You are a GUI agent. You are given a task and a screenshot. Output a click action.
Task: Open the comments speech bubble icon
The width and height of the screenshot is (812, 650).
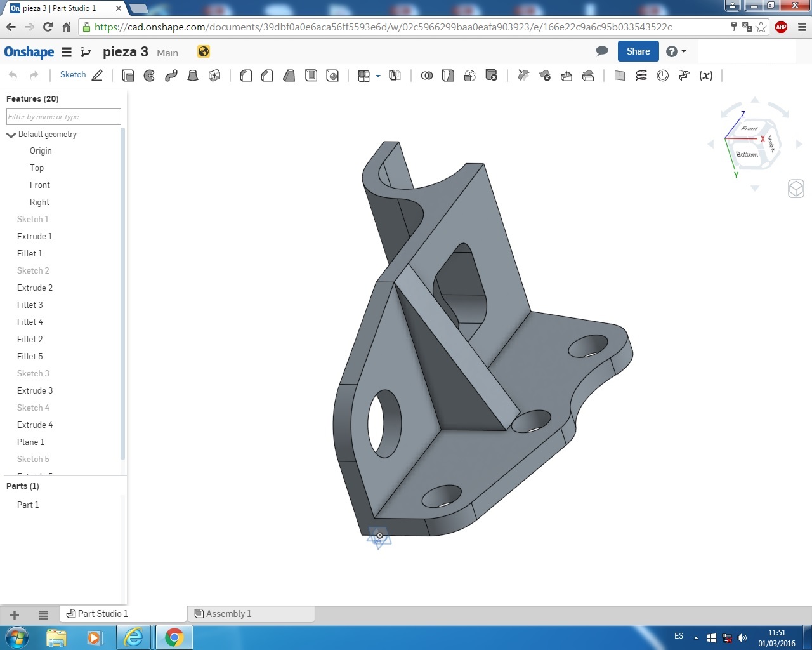(x=602, y=51)
